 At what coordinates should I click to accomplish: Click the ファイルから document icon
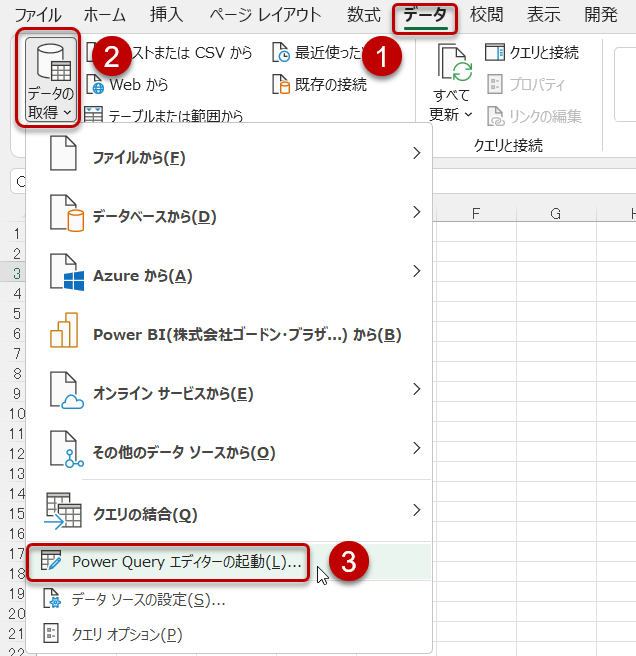(63, 153)
